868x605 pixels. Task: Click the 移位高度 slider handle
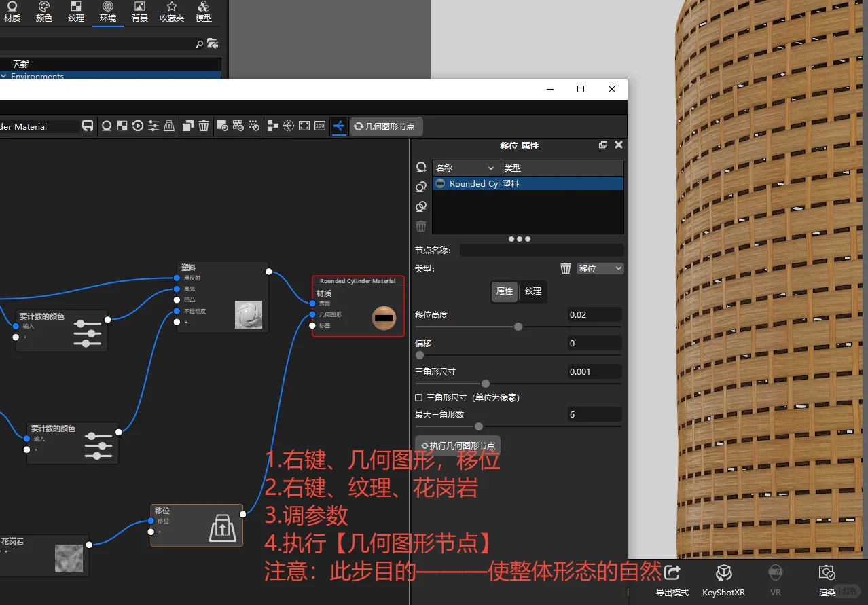tap(518, 327)
